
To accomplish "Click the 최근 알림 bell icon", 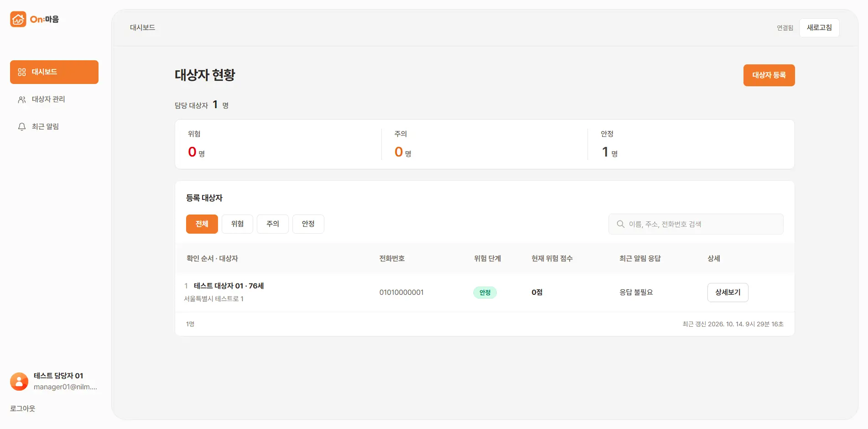I will pyautogui.click(x=22, y=127).
